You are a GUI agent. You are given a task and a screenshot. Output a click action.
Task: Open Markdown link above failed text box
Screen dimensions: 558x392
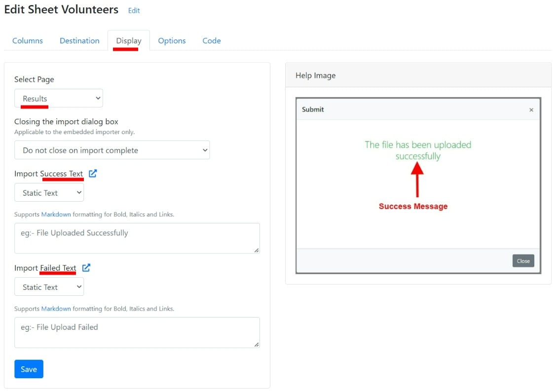(56, 309)
